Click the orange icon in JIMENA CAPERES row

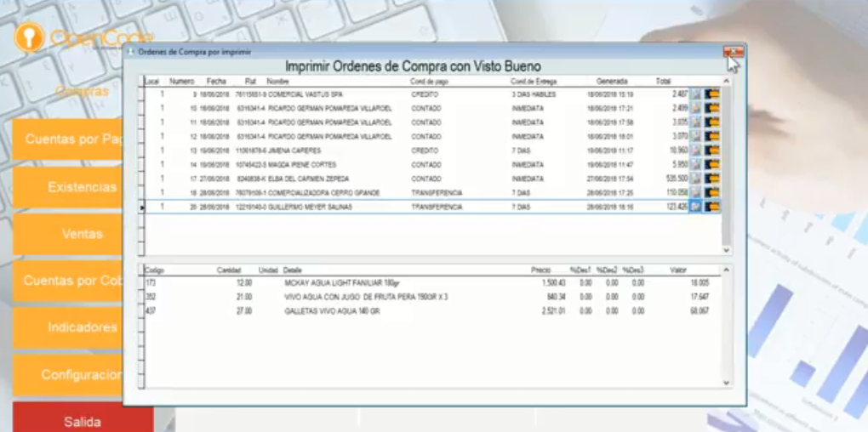(x=712, y=150)
